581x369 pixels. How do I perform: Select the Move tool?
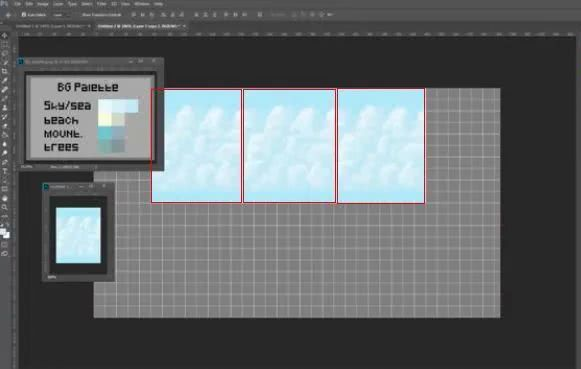coord(5,36)
